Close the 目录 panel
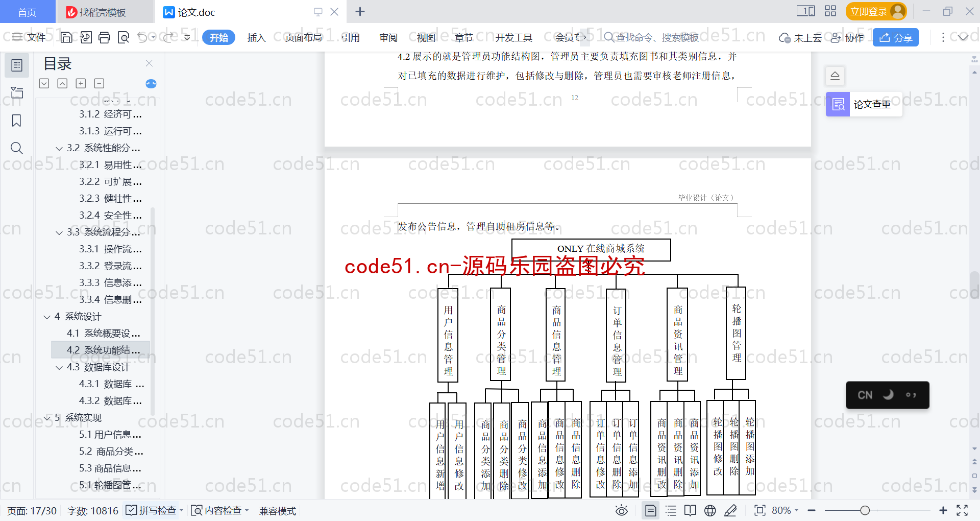 (149, 63)
